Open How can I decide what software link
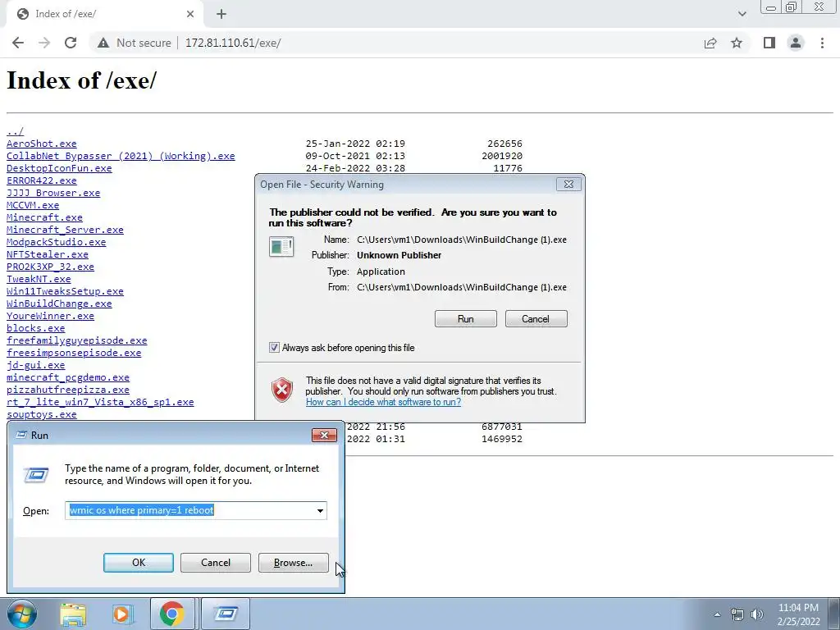The image size is (840, 630). click(x=383, y=402)
